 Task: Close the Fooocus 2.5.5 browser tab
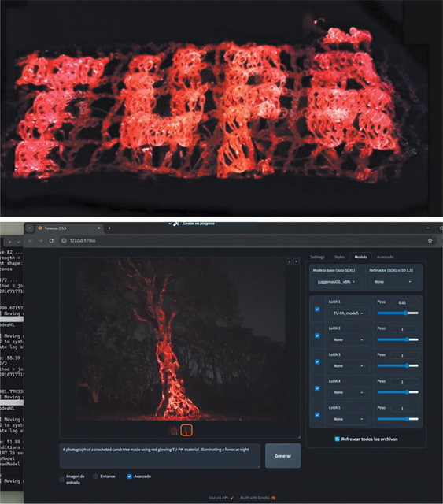99,228
